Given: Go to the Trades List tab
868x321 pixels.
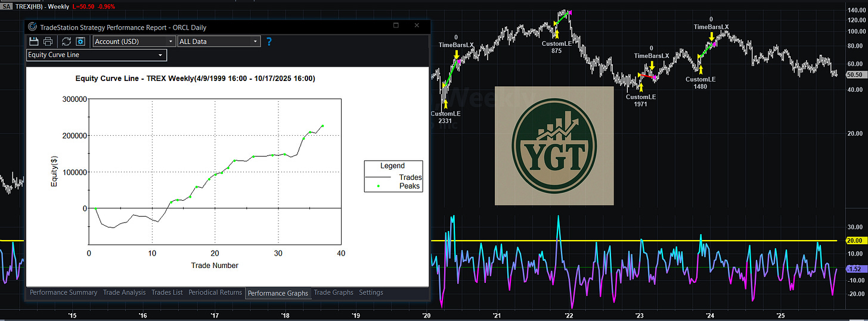Looking at the screenshot, I should coord(167,292).
